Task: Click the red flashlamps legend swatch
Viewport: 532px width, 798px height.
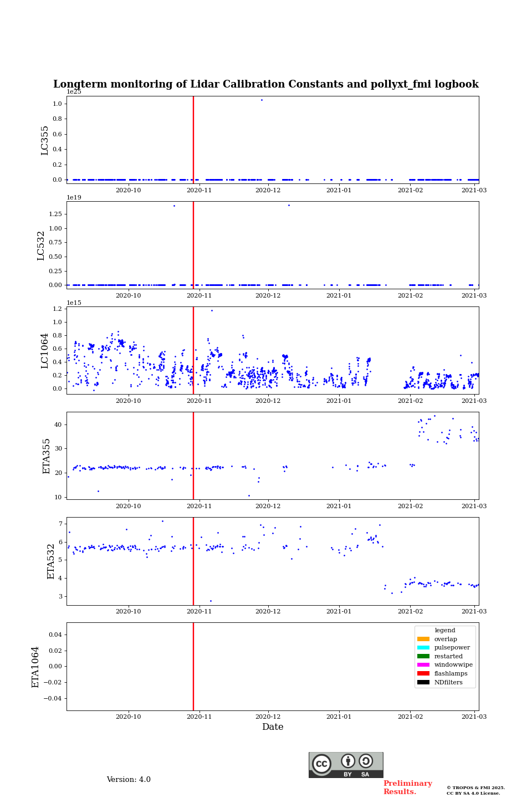Action: 423,674
